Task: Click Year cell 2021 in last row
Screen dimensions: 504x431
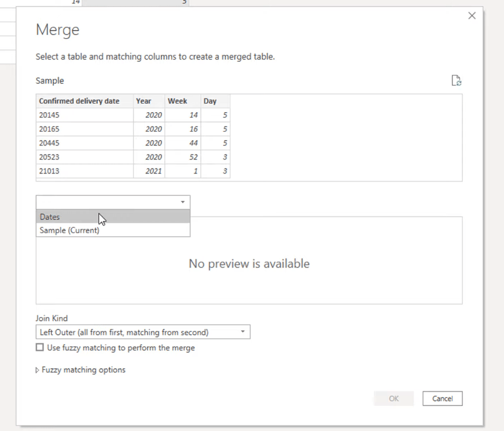Action: pyautogui.click(x=149, y=171)
